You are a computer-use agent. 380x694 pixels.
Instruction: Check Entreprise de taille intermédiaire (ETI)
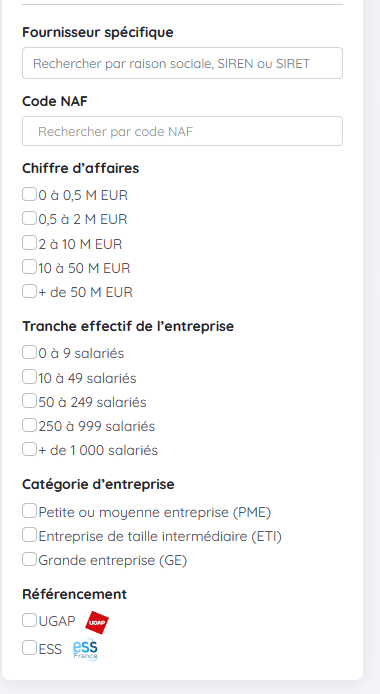pos(29,536)
